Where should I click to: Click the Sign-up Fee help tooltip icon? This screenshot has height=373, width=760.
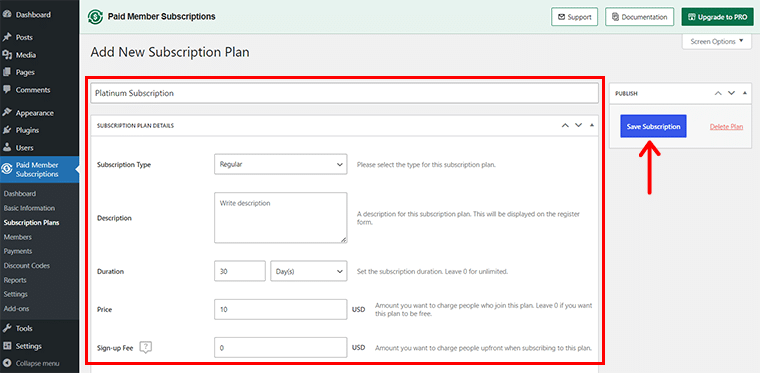(x=145, y=347)
